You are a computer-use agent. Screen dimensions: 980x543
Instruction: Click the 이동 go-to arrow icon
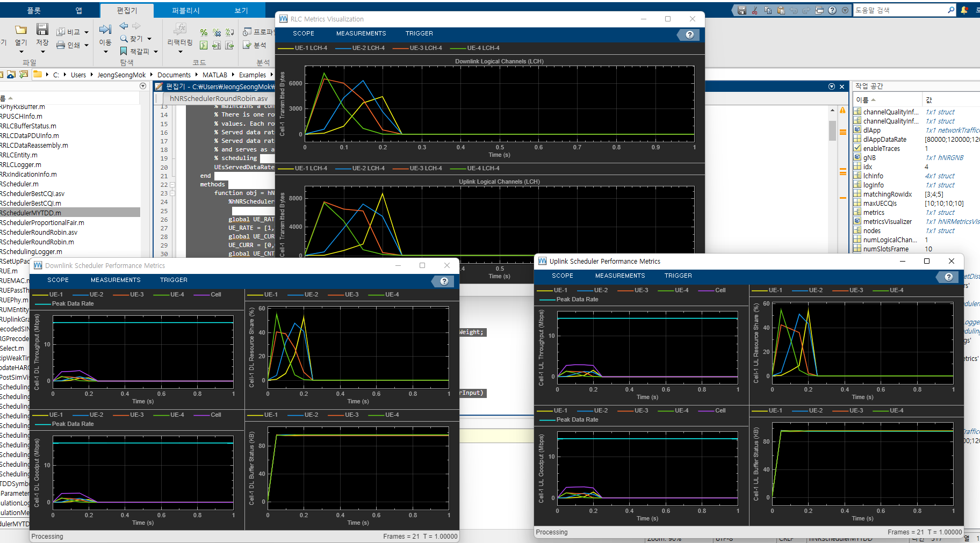[105, 29]
